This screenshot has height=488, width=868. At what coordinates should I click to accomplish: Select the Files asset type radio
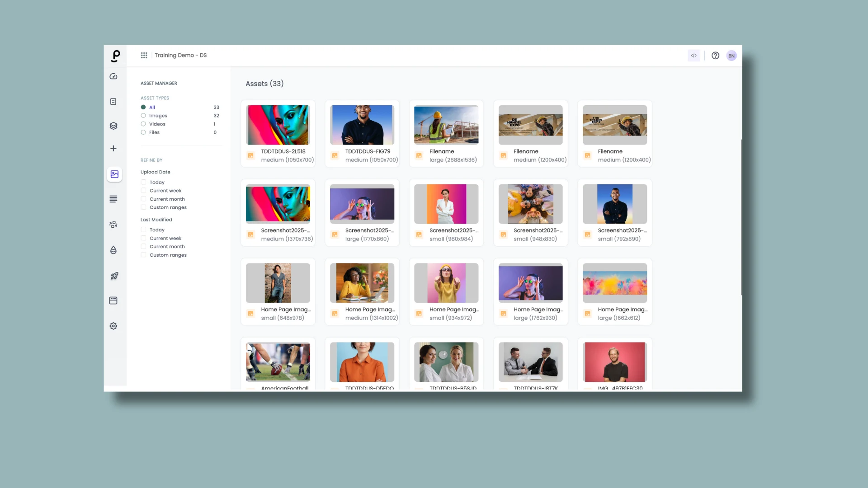[x=143, y=132]
